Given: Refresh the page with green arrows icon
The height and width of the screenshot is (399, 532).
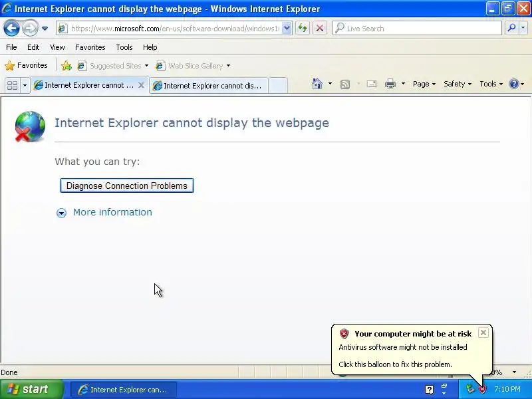Looking at the screenshot, I should coord(303,29).
